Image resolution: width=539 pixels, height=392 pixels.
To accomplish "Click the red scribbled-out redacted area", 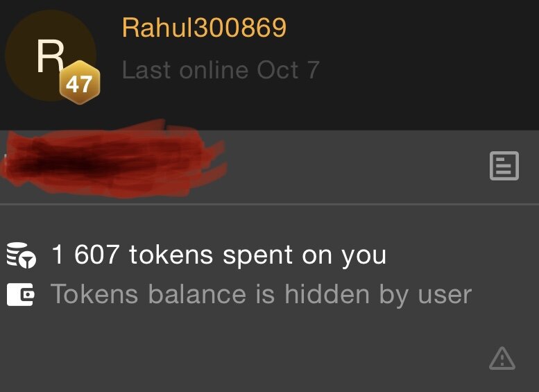I will pyautogui.click(x=114, y=159).
